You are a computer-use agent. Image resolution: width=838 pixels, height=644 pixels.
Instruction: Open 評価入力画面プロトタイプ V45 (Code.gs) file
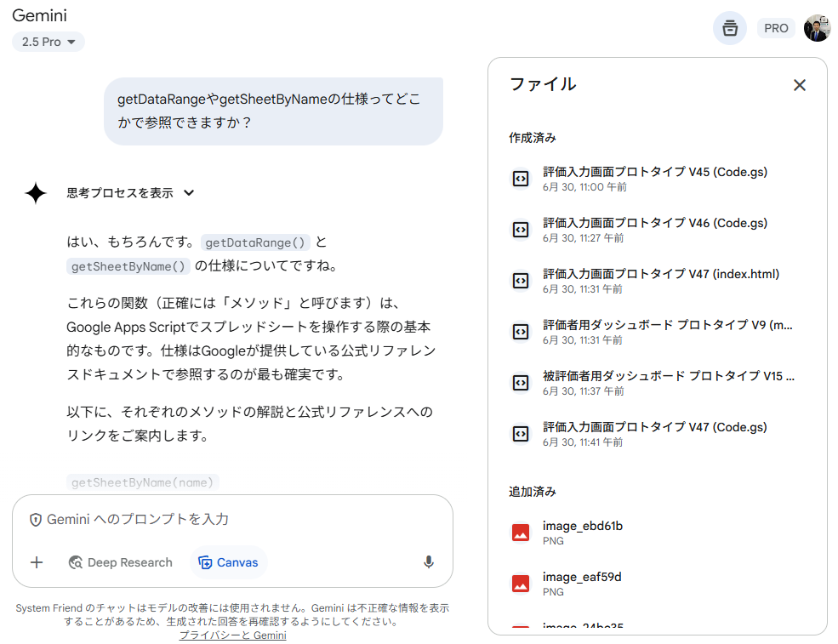pos(655,179)
